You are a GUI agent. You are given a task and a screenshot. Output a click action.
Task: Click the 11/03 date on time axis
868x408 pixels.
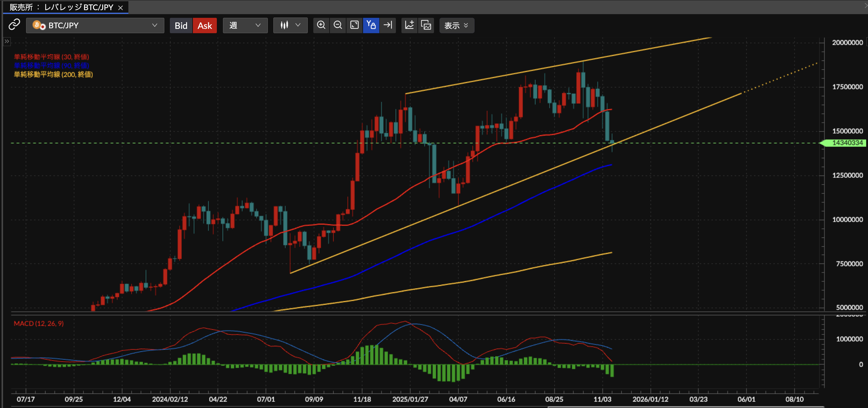click(602, 399)
